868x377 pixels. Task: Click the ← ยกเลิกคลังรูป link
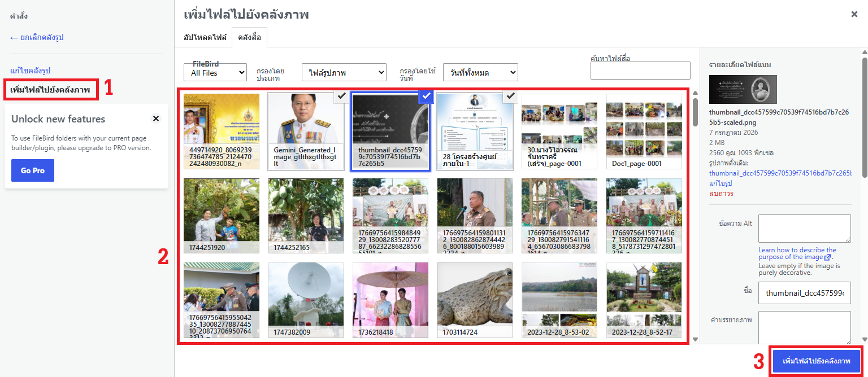click(x=37, y=37)
